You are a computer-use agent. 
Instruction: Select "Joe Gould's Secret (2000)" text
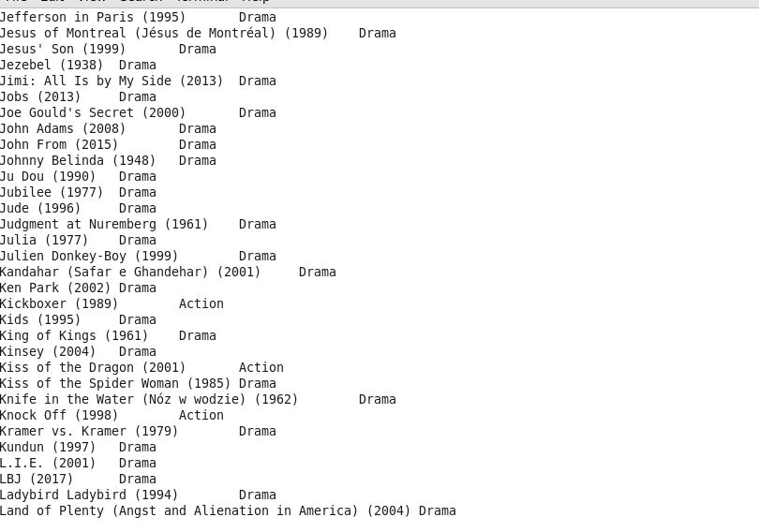point(93,113)
